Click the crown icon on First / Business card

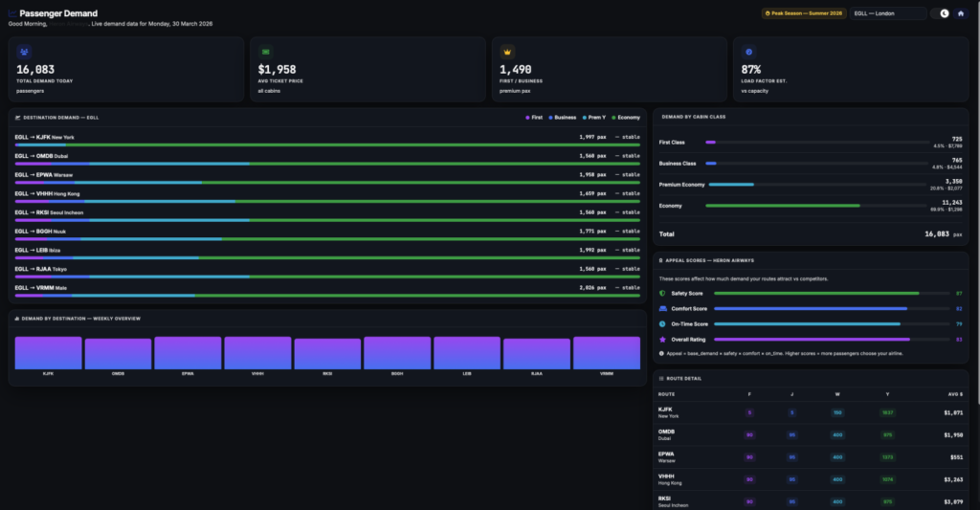[x=507, y=52]
